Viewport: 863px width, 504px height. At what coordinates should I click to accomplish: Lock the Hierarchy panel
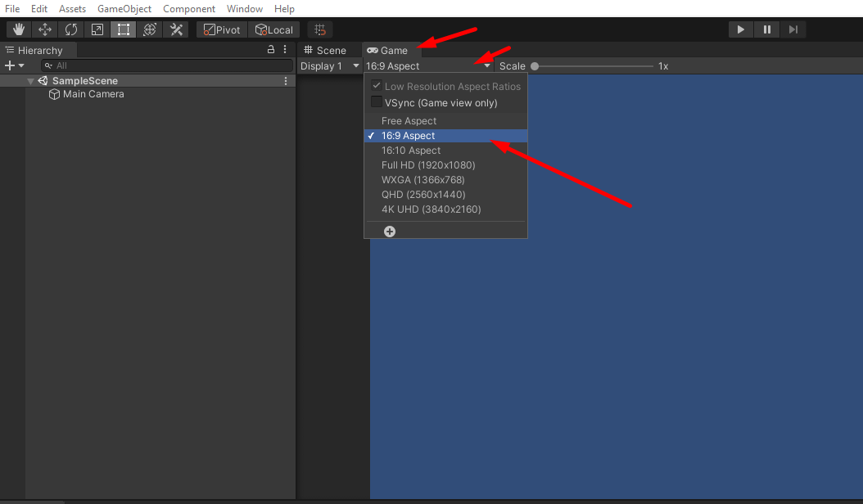click(x=271, y=50)
